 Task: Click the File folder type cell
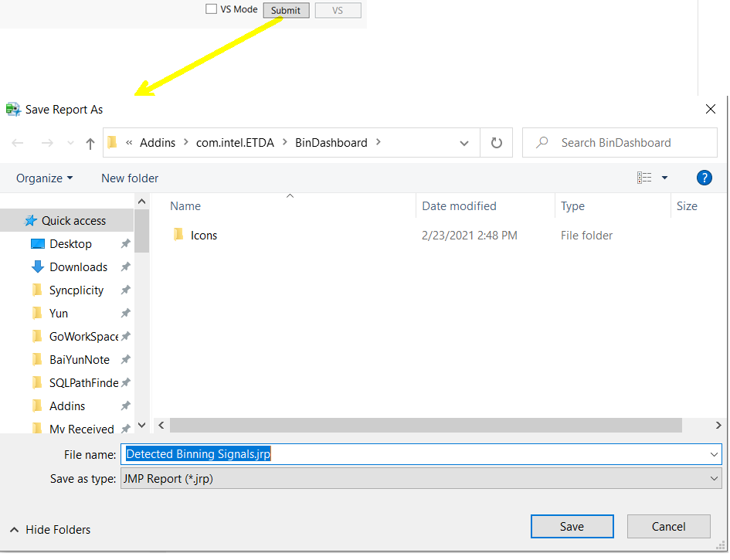tap(586, 235)
